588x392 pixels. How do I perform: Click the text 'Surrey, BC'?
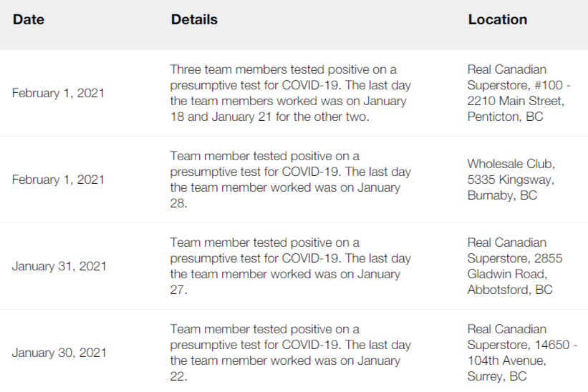[x=497, y=376]
